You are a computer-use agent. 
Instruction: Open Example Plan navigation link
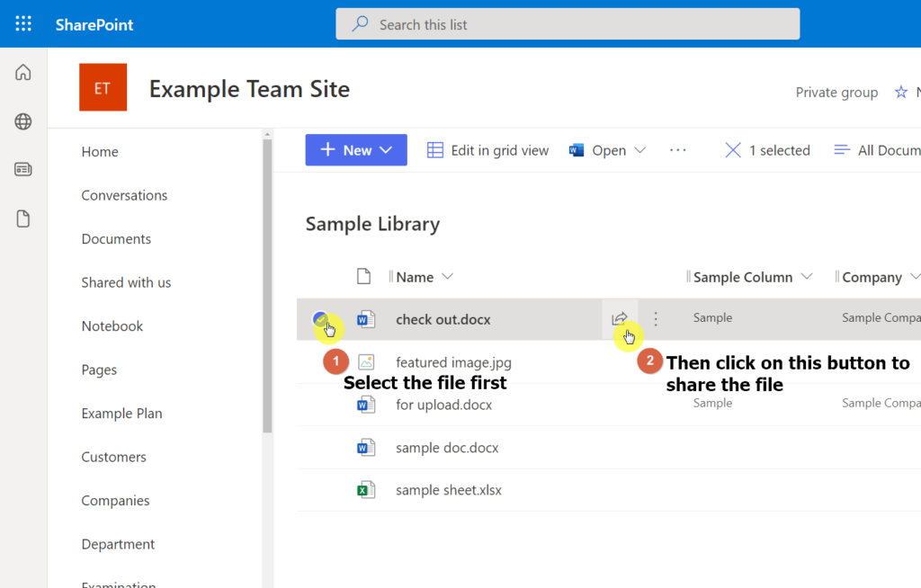coord(121,414)
